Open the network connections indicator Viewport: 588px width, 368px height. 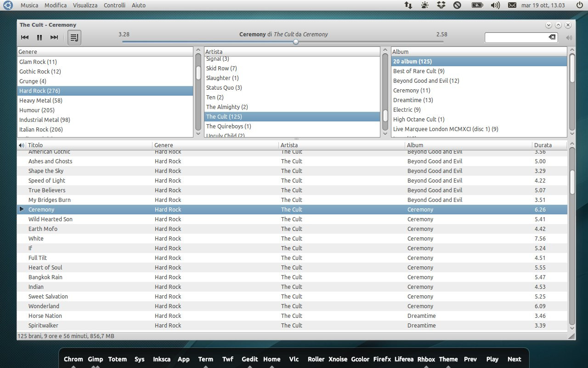coord(408,5)
